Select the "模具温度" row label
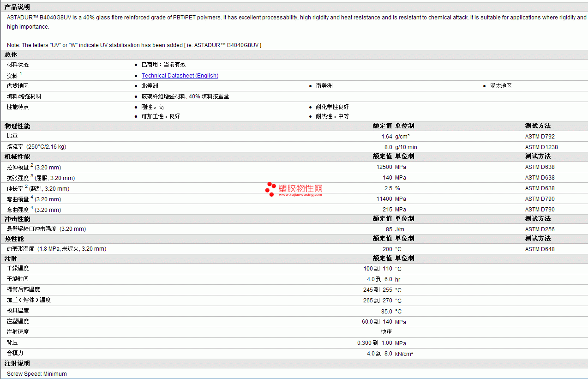Image resolution: width=588 pixels, height=379 pixels. pos(18,311)
